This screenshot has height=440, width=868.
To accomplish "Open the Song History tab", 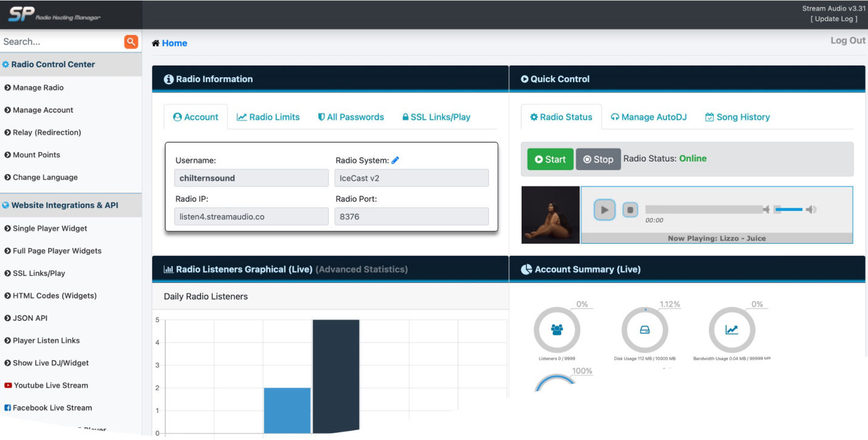I will [737, 117].
